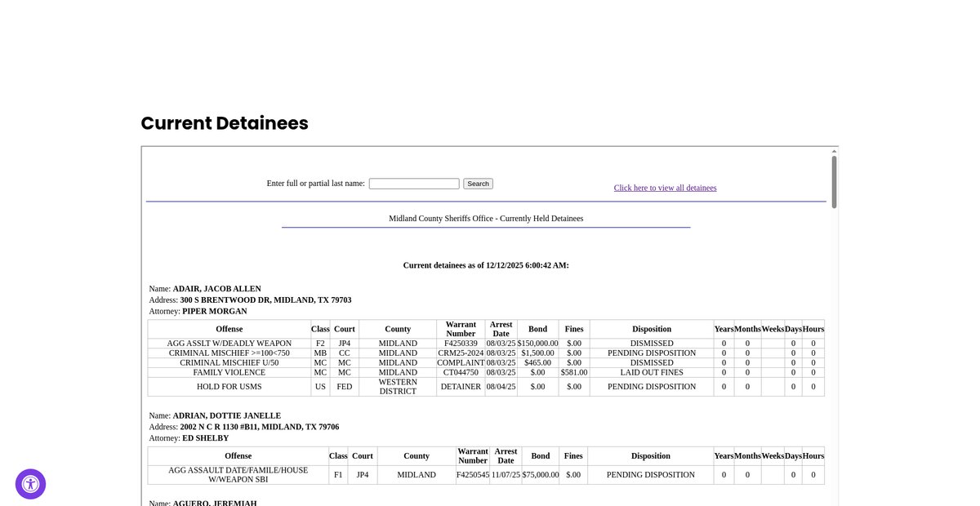Image resolution: width=980 pixels, height=506 pixels.
Task: Click attorney name PIPER MORGAN
Action: (x=214, y=311)
